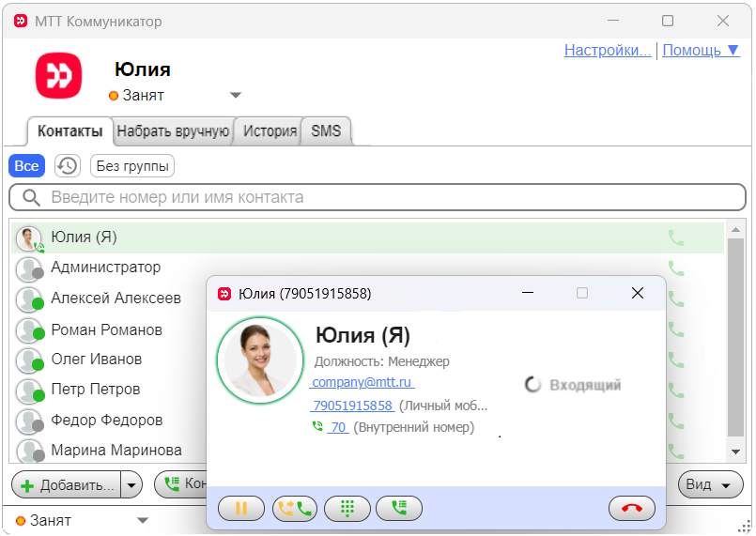Open the "Настройки..." link

click(608, 50)
